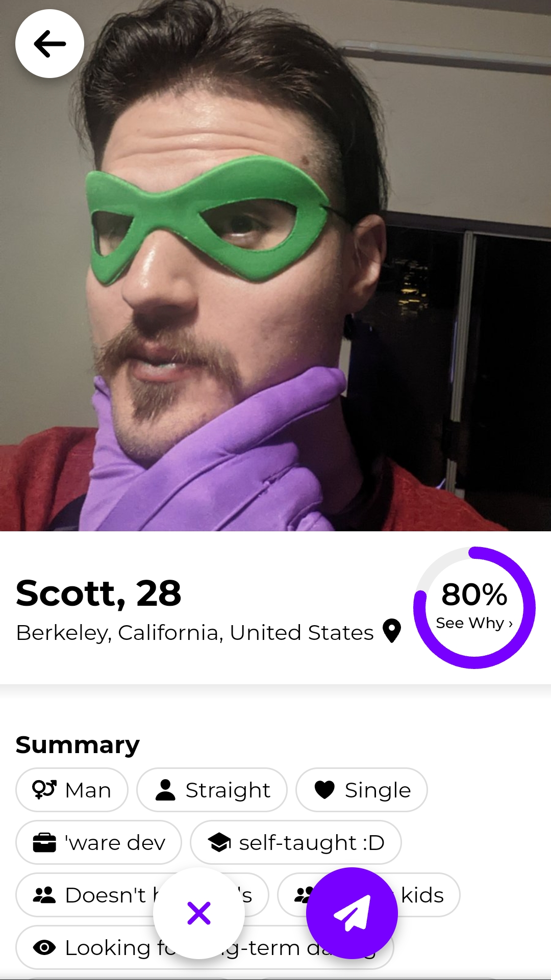Tap the heart icon beside Single
The height and width of the screenshot is (980, 551).
(324, 789)
